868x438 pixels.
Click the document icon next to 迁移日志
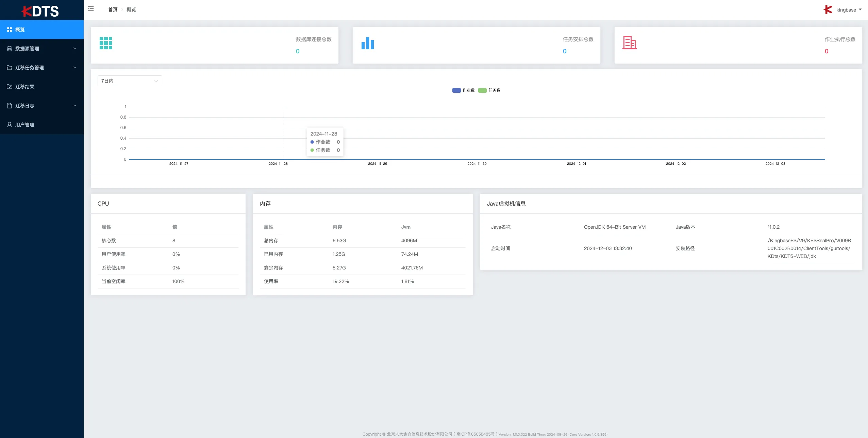10,105
